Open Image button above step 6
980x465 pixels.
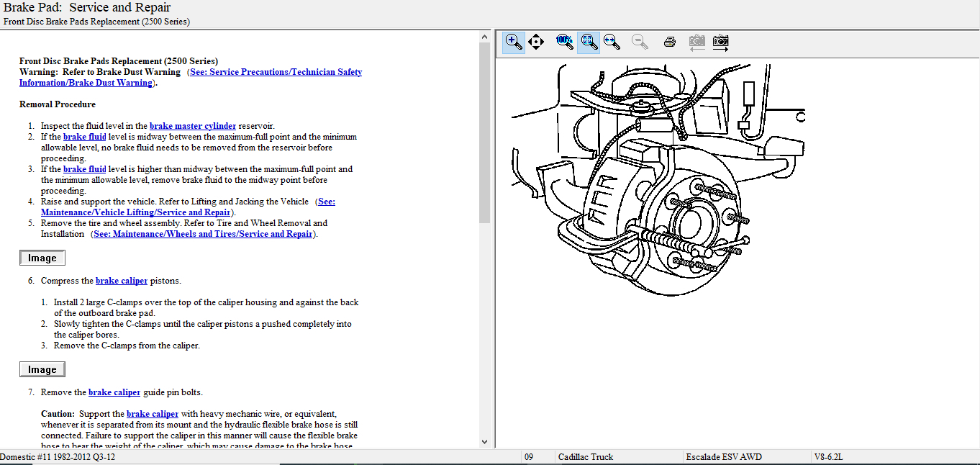coord(42,258)
